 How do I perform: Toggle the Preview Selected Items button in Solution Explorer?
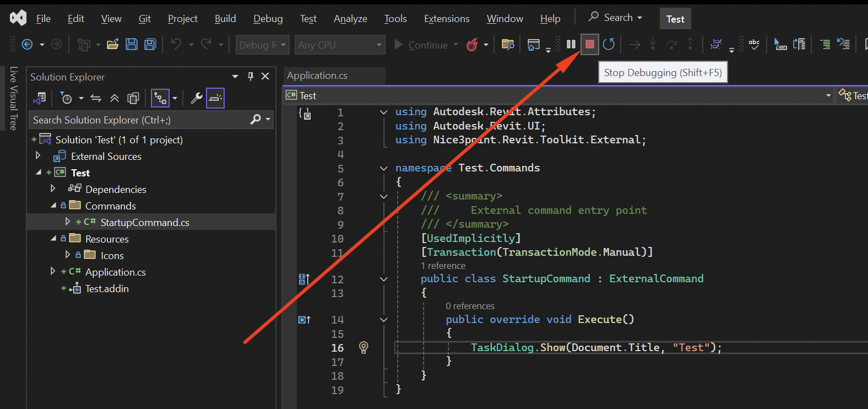215,99
